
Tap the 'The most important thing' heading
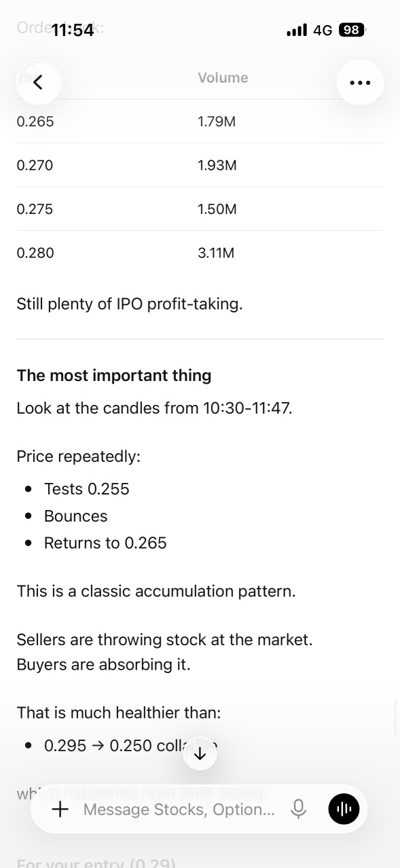click(x=114, y=376)
